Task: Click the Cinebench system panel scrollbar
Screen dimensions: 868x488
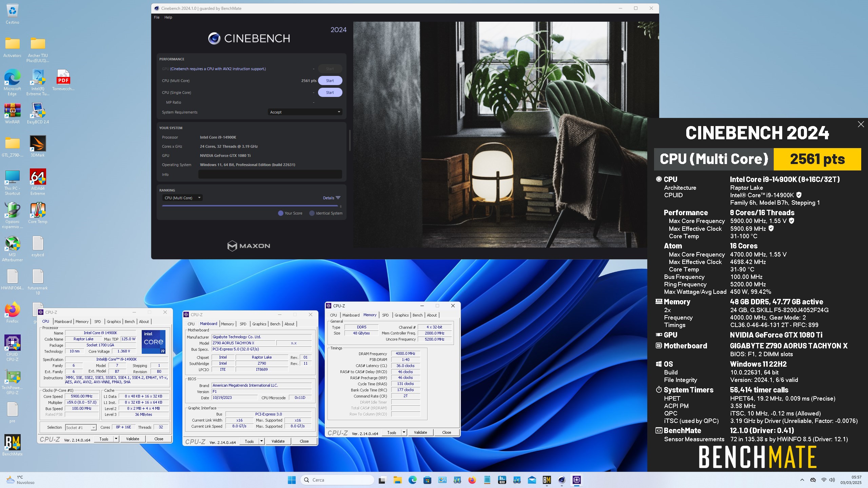Action: 349,140
